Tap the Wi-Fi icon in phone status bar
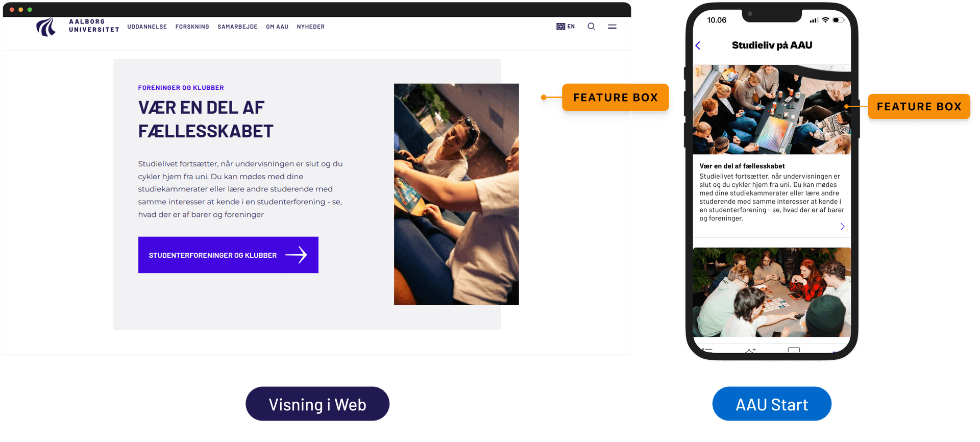 pos(825,20)
